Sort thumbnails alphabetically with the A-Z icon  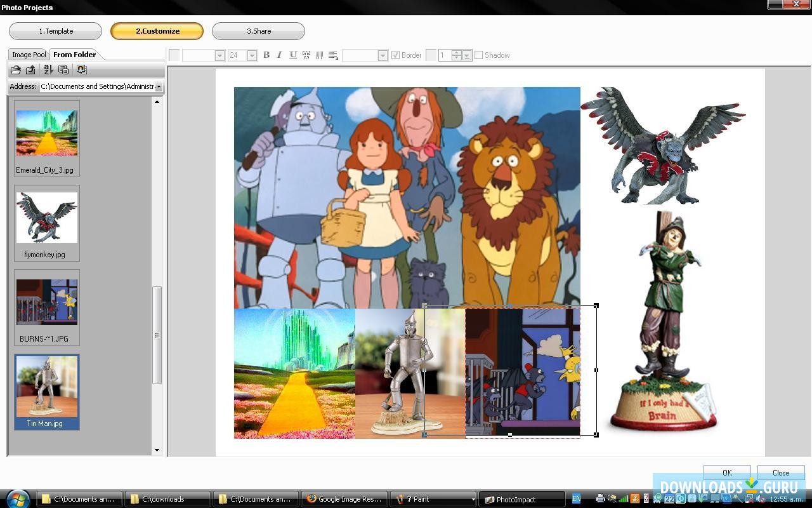point(49,70)
